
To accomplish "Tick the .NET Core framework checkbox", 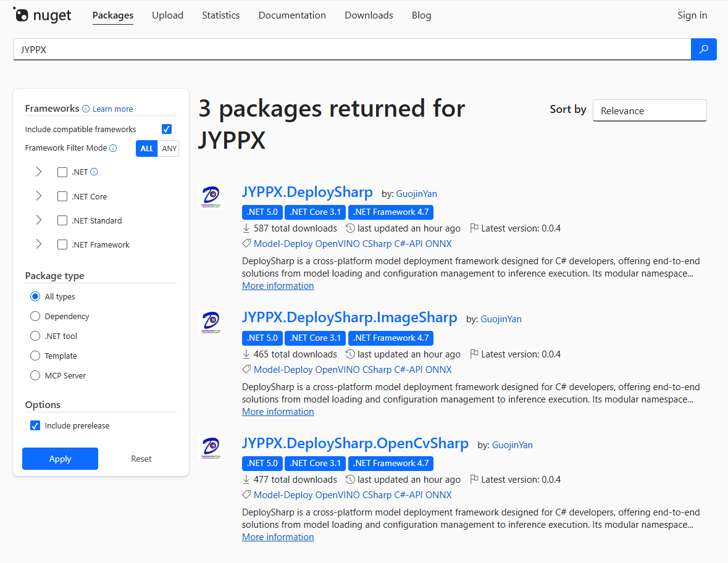I will (62, 196).
